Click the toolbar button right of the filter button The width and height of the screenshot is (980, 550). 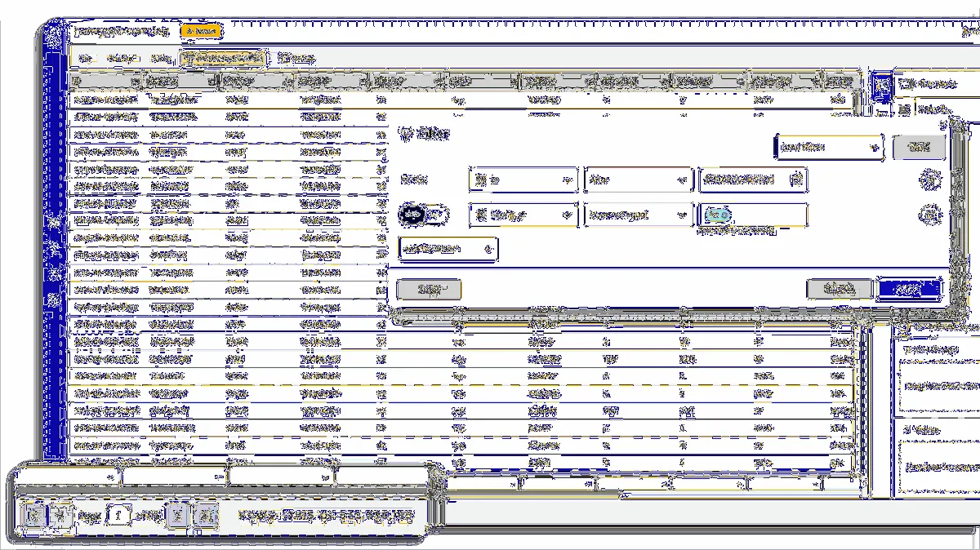[x=295, y=59]
